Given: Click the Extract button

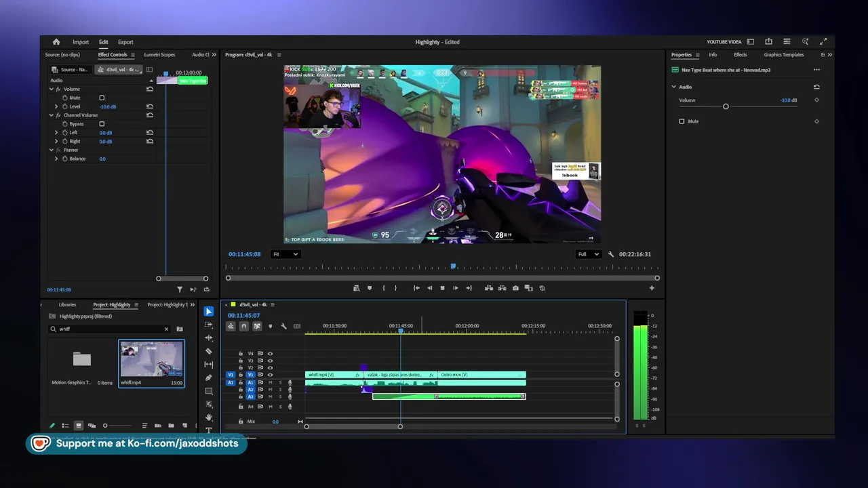Looking at the screenshot, I should tap(502, 288).
